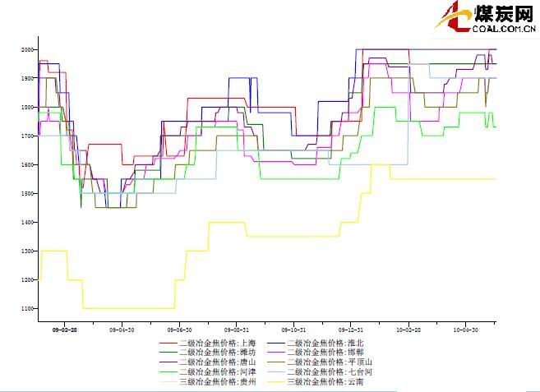Viewport: 540px width, 392px height.
Task: Click the 上海 legend entry
Action: [217, 342]
